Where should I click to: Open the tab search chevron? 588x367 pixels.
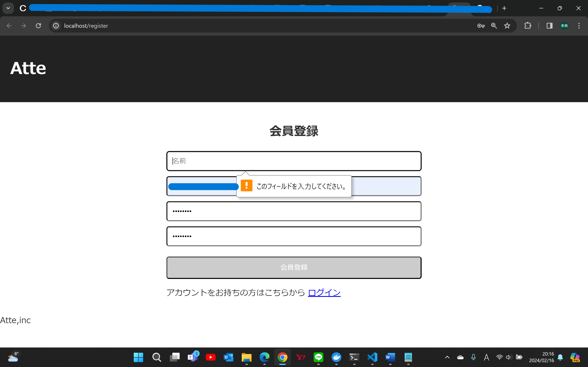point(8,8)
